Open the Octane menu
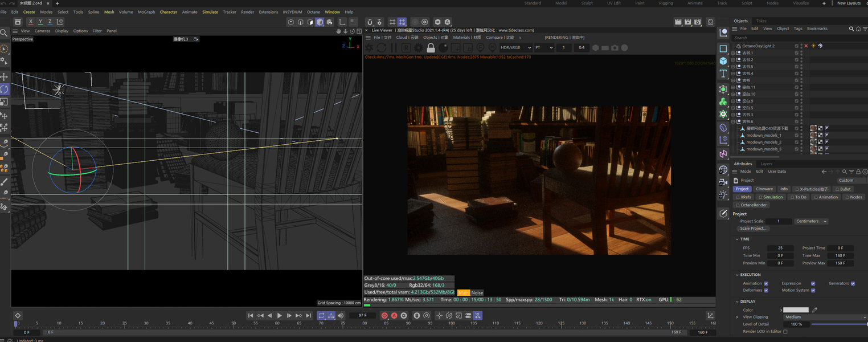This screenshot has height=342, width=868. [313, 12]
